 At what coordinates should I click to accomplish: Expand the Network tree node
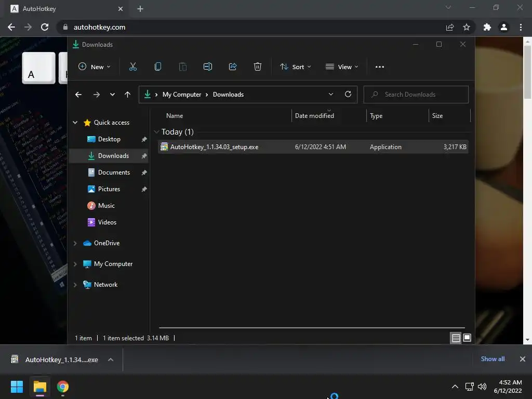pyautogui.click(x=75, y=285)
